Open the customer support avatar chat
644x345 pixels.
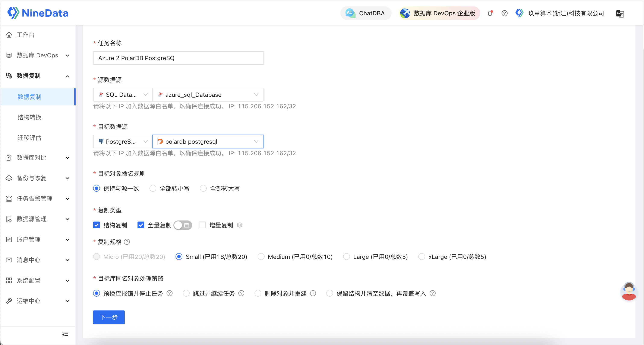(x=629, y=291)
